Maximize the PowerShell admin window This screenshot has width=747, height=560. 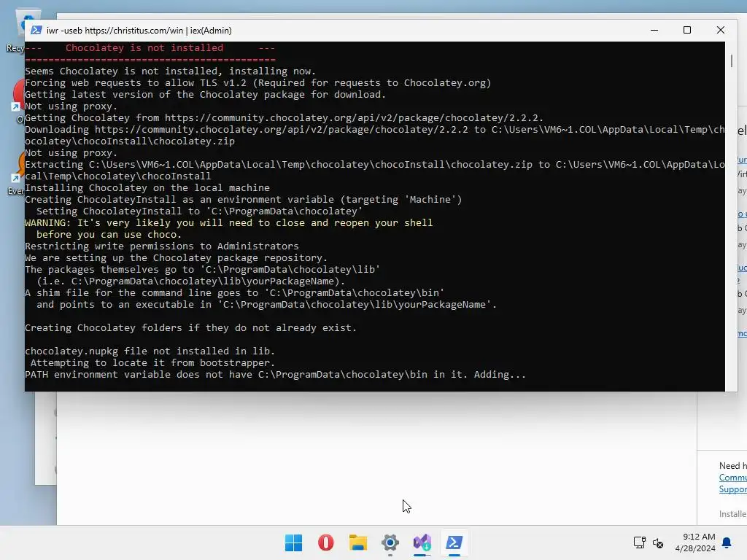pyautogui.click(x=687, y=30)
